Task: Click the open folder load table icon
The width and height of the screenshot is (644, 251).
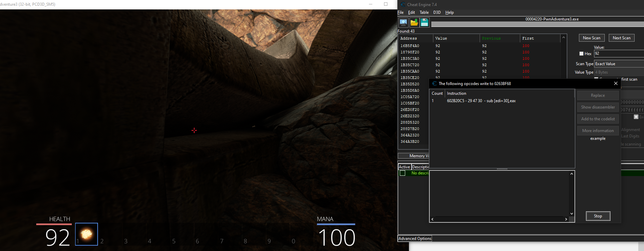Action: (414, 23)
